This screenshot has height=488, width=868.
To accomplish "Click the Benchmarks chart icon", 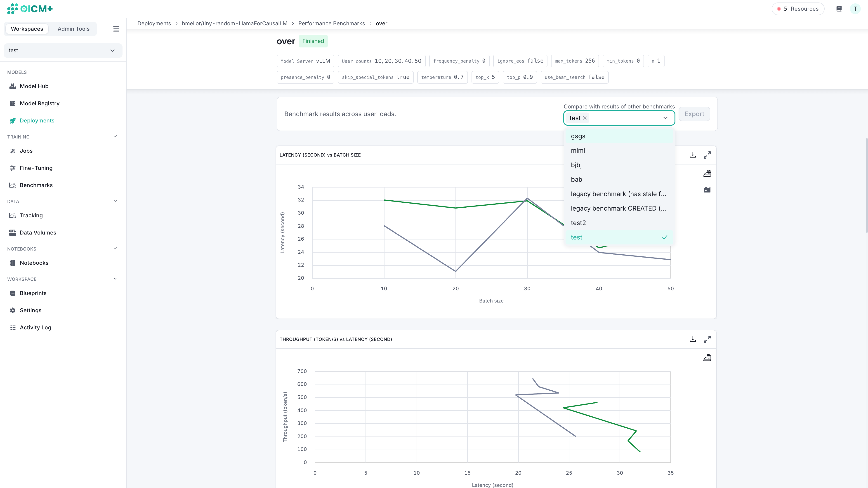I will click(x=12, y=185).
